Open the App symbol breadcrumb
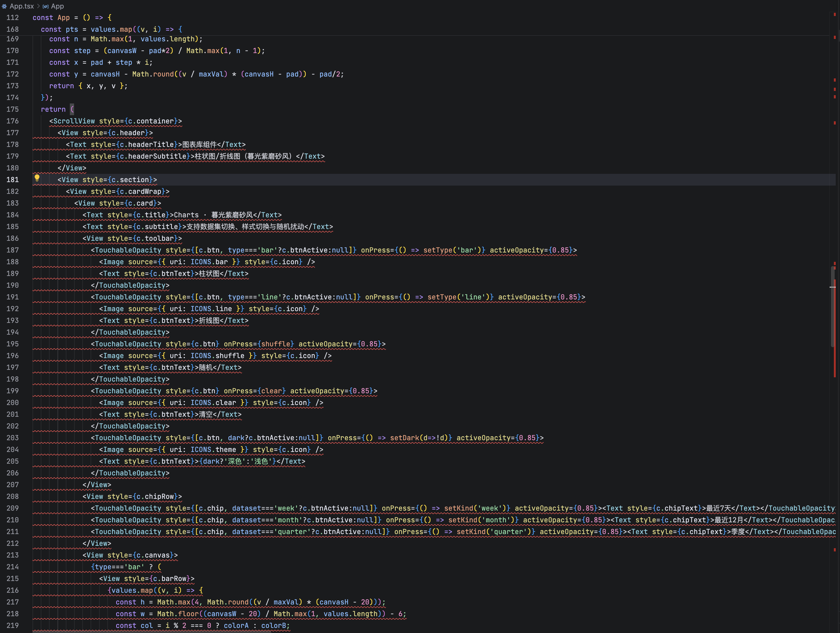This screenshot has width=840, height=633. coord(57,6)
